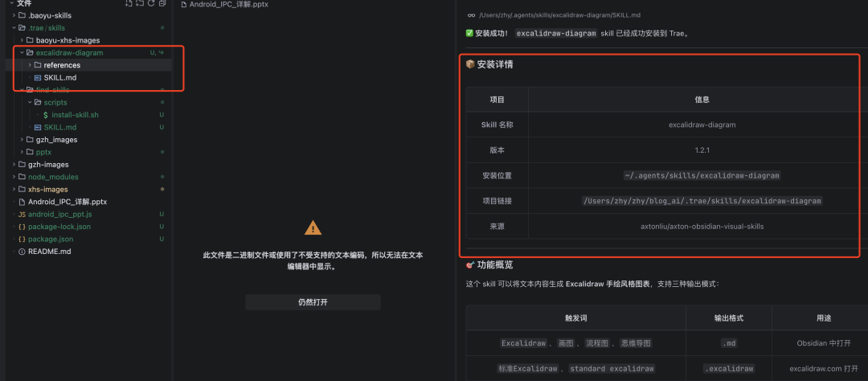
Task: Click the Skill 名称 row label
Action: click(497, 125)
